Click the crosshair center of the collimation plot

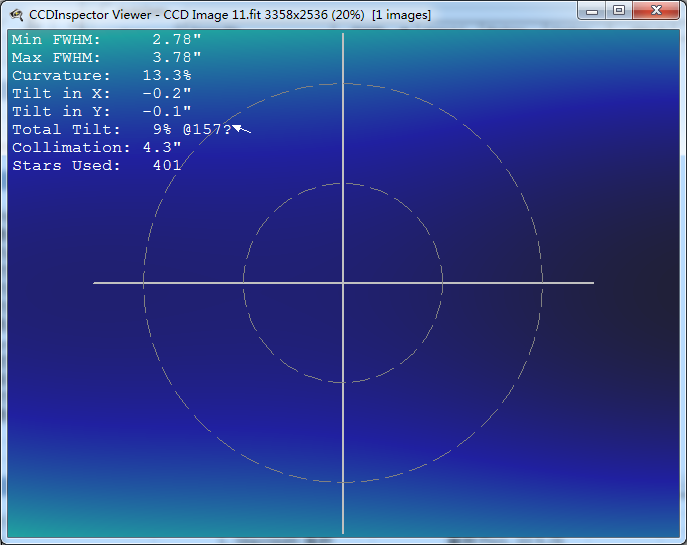(x=343, y=283)
